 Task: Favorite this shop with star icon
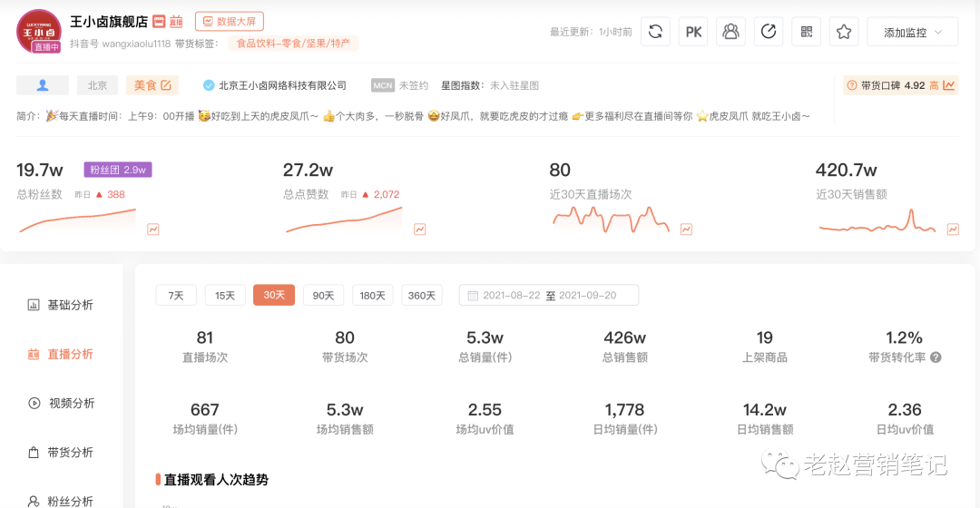844,32
